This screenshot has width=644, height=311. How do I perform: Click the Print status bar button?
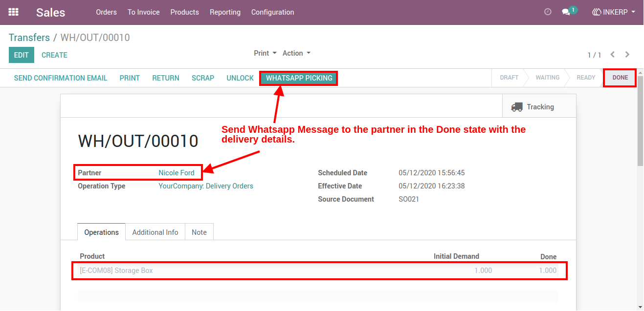[130, 78]
